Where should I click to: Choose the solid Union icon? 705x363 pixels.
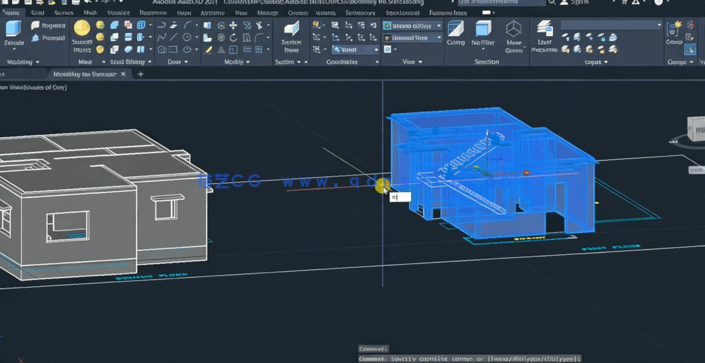click(115, 25)
